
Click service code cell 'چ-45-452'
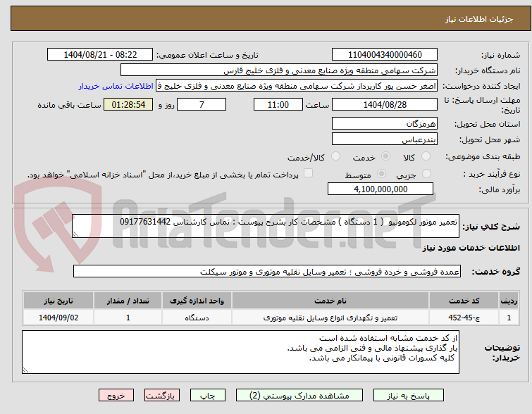pyautogui.click(x=464, y=318)
